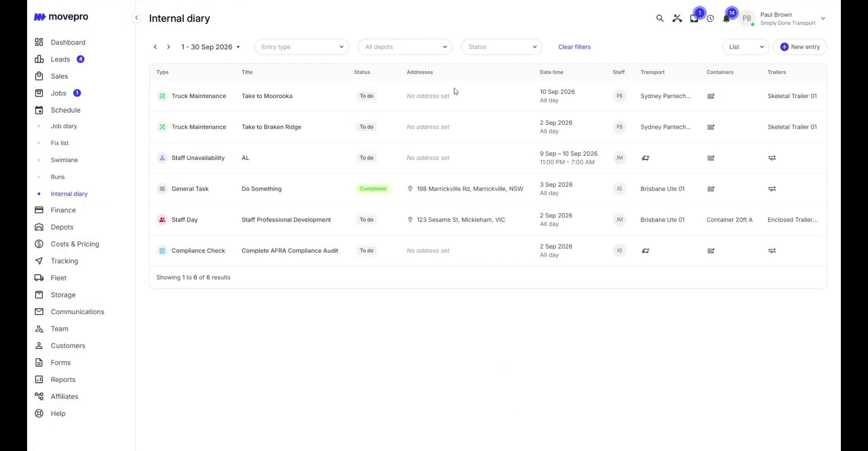Click the Completed status badge
868x451 pixels.
point(373,189)
